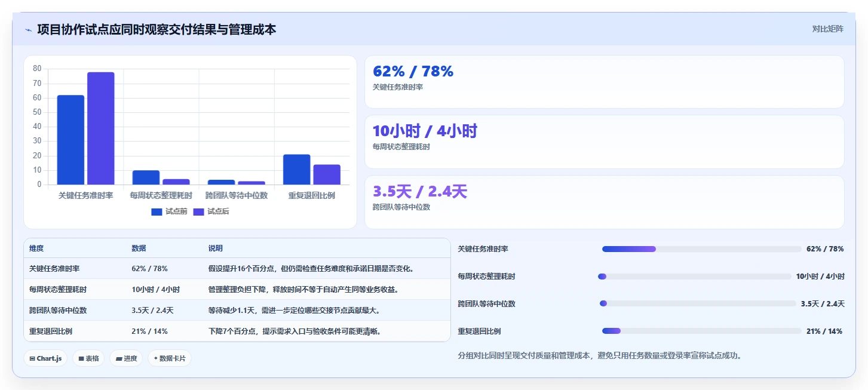Click the 试点后 bar for 每周状态整理耗时
The image size is (868, 390).
[x=176, y=182]
